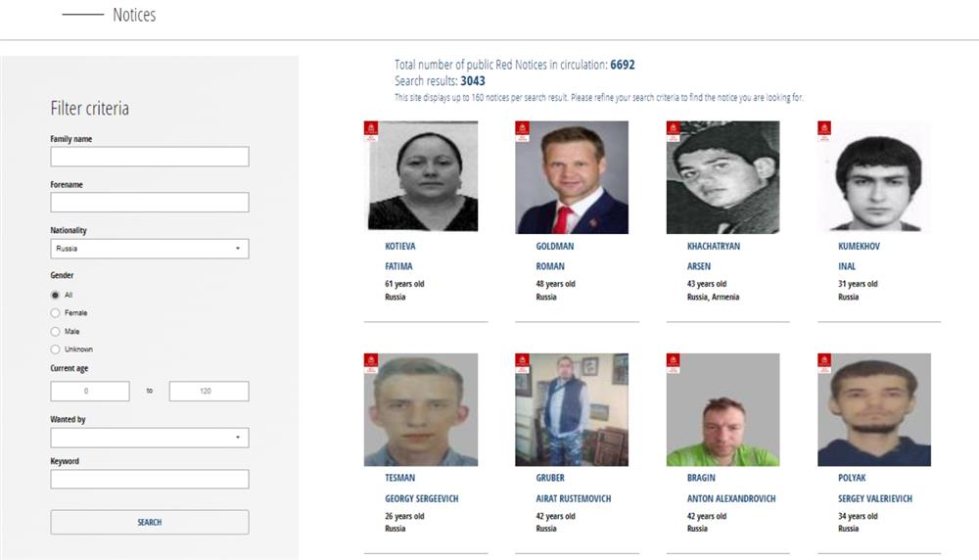Expand the Wanted by dropdown
979x560 pixels.
tap(150, 438)
